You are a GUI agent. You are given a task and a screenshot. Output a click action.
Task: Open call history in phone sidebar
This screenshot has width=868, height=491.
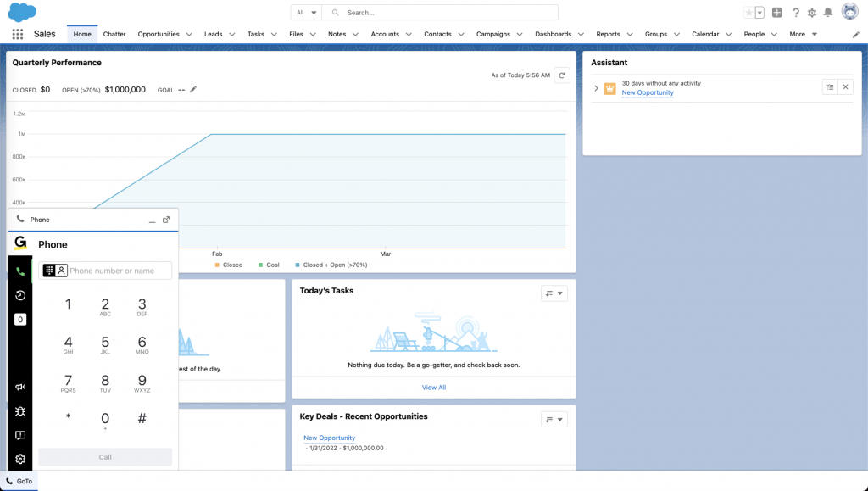[20, 295]
